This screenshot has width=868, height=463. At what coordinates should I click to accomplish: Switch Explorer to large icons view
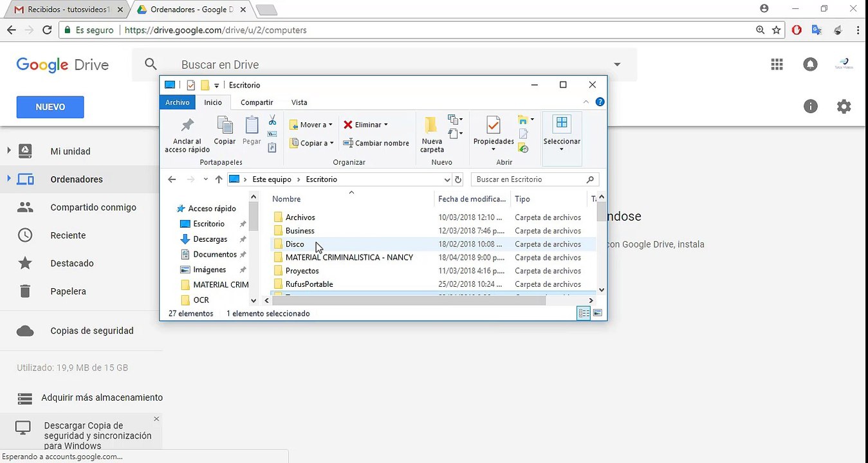[x=598, y=313]
